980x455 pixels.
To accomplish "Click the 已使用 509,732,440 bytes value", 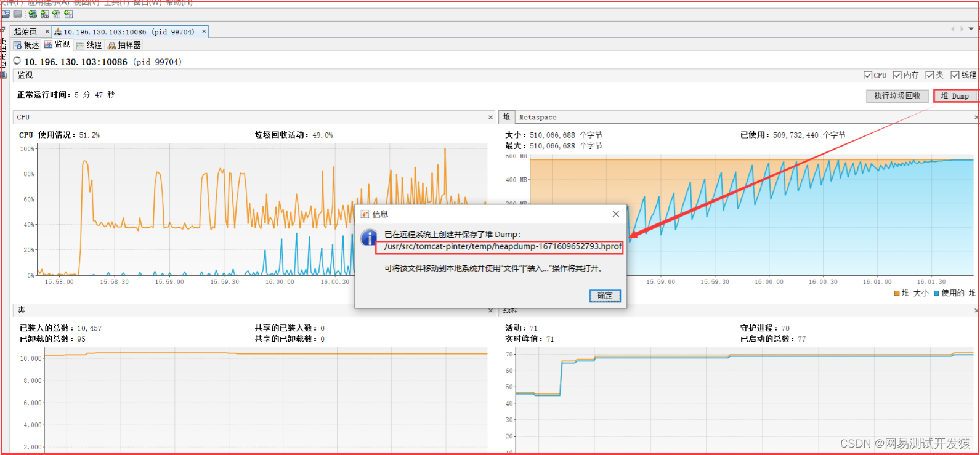I will tap(810, 135).
